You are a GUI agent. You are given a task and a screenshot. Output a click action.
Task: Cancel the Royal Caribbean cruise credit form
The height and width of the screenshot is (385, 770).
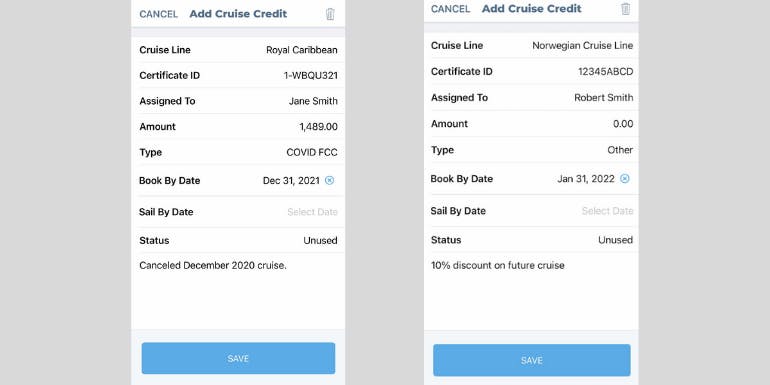pyautogui.click(x=159, y=14)
